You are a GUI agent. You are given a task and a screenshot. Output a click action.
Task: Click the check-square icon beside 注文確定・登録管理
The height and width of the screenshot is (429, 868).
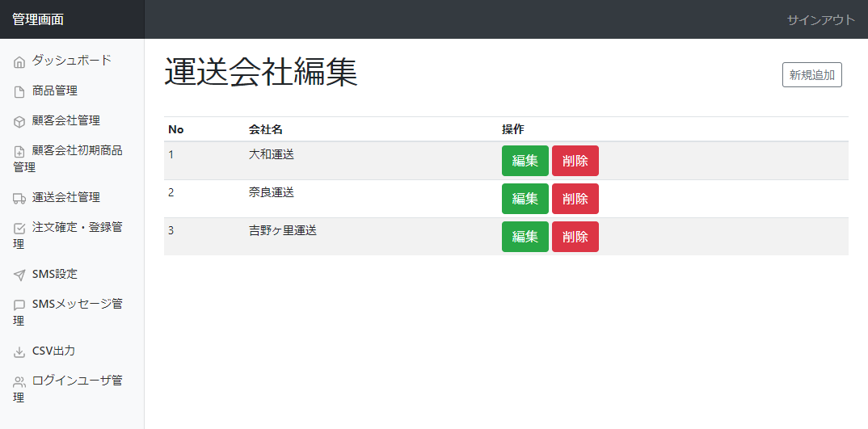(x=19, y=228)
